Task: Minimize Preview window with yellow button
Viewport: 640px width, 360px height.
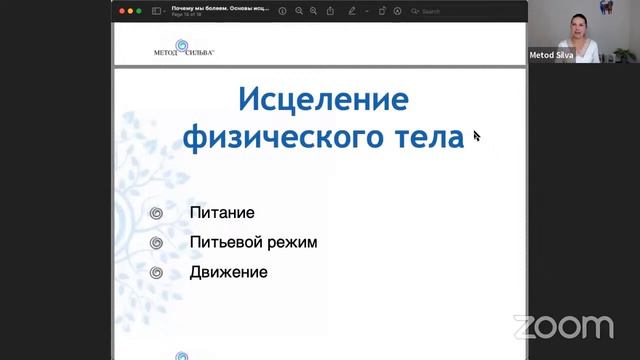Action: (x=130, y=11)
